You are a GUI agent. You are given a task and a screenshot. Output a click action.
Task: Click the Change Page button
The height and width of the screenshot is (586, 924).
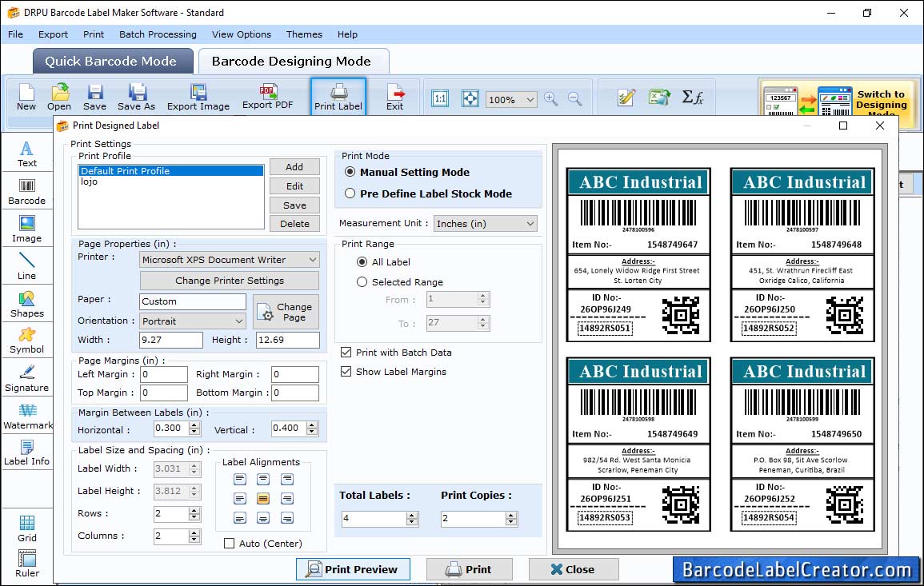286,312
